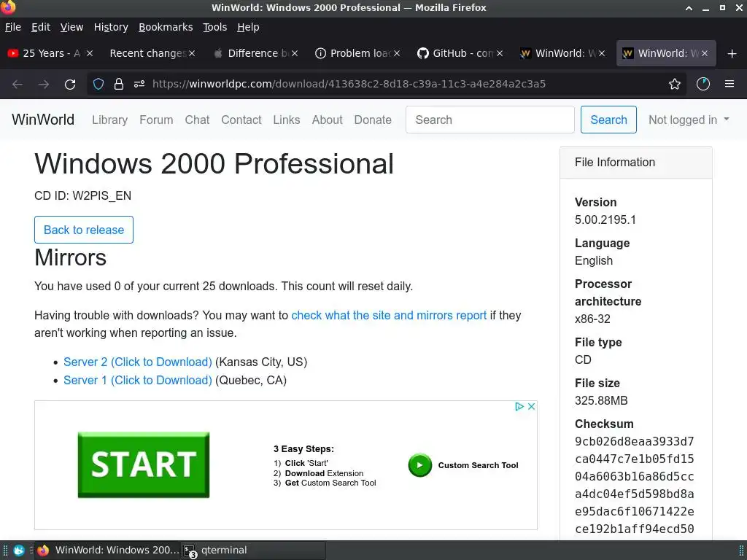Go back to previous page
This screenshot has width=747, height=560.
[x=18, y=85]
